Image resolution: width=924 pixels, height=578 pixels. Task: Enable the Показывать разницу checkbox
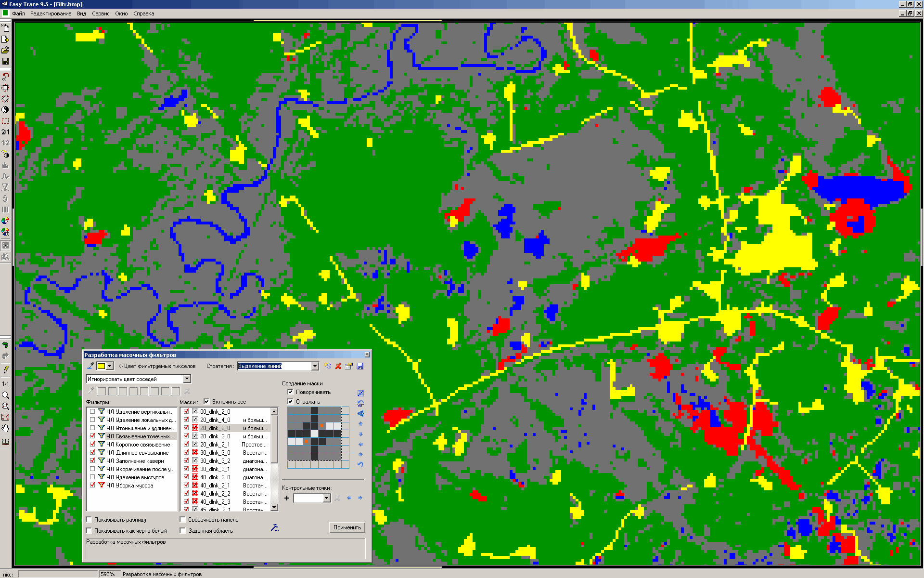coord(89,520)
